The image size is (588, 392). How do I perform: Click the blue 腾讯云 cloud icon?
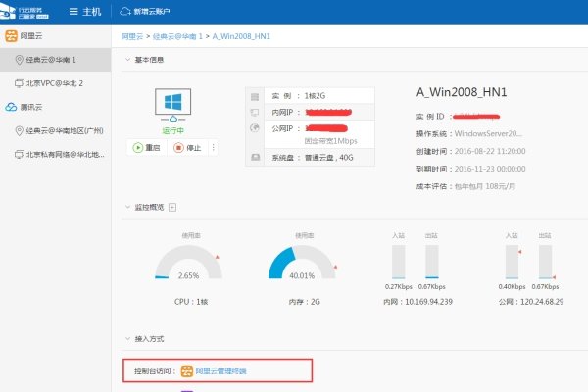(11, 107)
